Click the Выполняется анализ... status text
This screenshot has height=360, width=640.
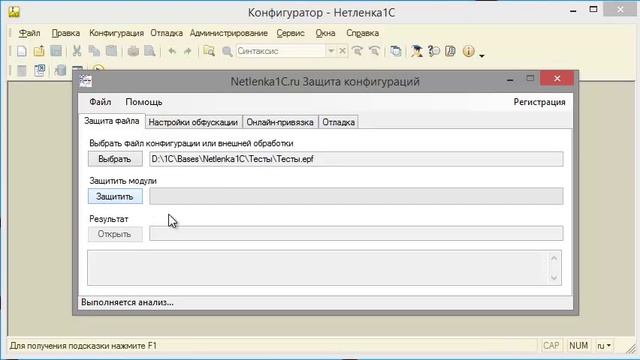(127, 302)
